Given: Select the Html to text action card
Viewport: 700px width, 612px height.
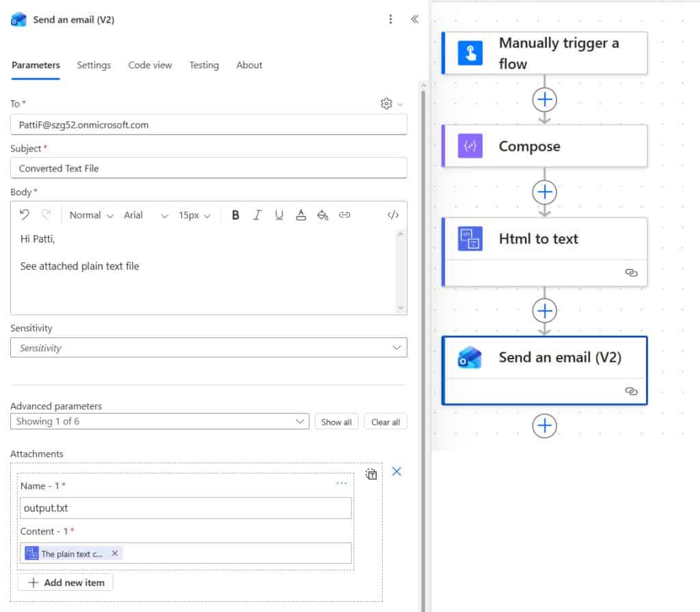Looking at the screenshot, I should point(544,252).
